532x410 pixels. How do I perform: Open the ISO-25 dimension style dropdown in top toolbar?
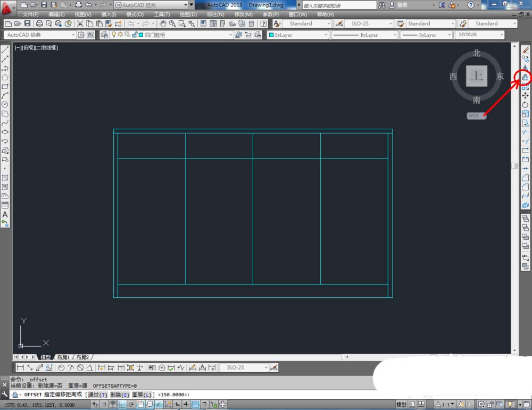369,24
